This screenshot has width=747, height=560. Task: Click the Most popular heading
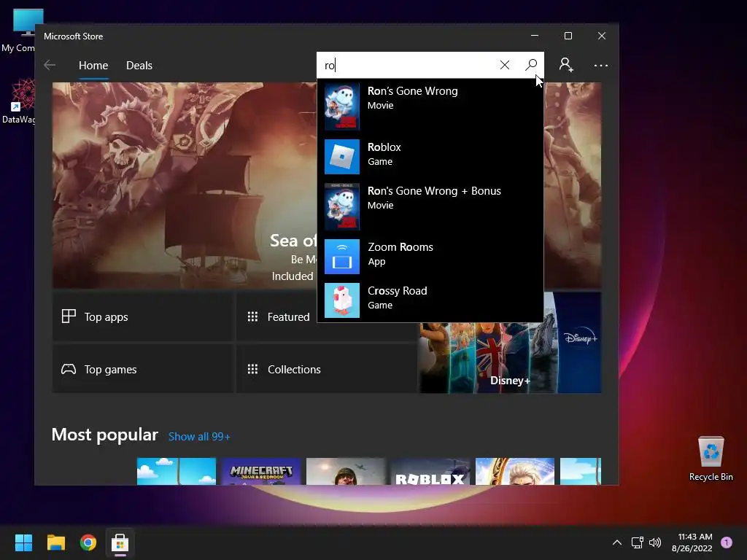(105, 435)
